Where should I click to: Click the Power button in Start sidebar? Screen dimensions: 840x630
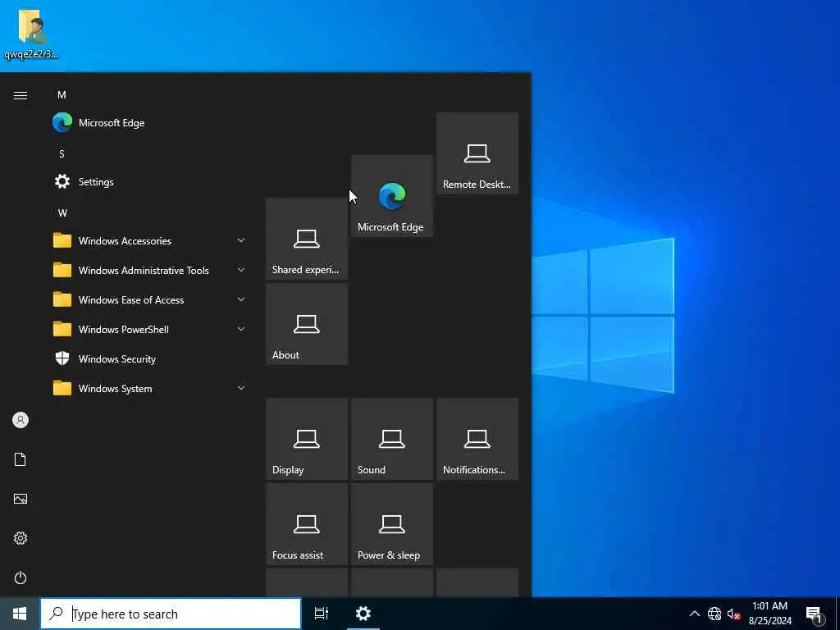pyautogui.click(x=21, y=577)
